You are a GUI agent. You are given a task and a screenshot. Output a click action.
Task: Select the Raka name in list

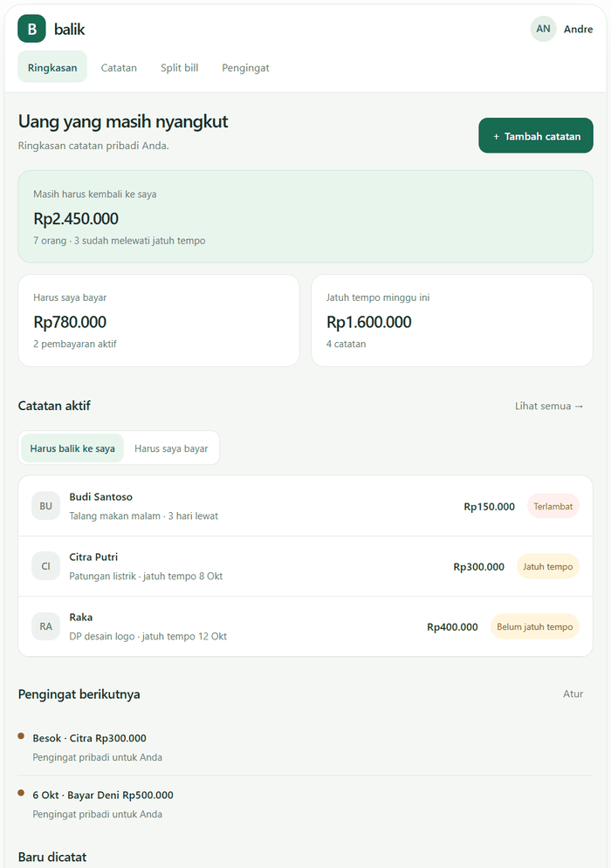click(81, 618)
